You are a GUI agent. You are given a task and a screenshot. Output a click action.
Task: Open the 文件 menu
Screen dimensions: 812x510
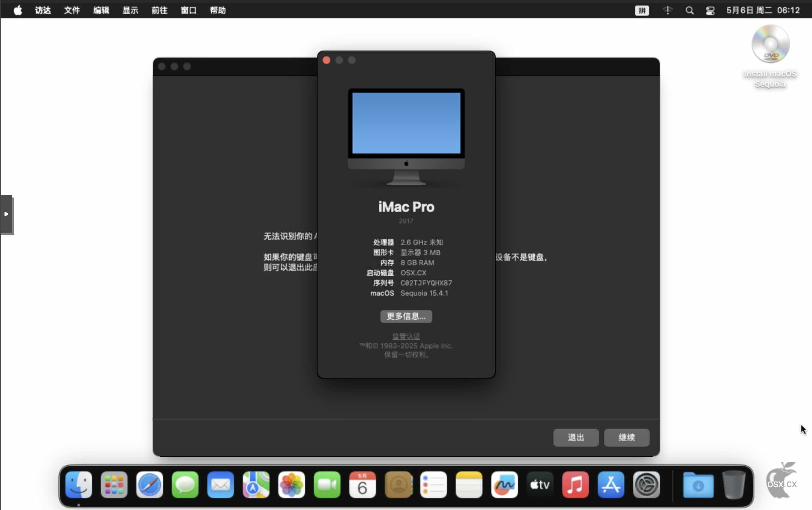(x=72, y=10)
